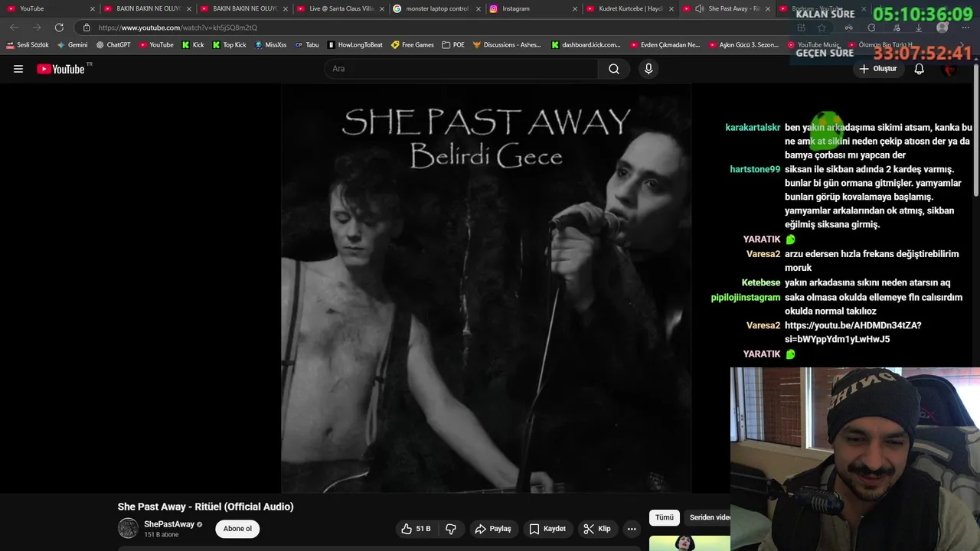Open the YouTube hamburger guide menu
The image size is (980, 551).
[18, 69]
